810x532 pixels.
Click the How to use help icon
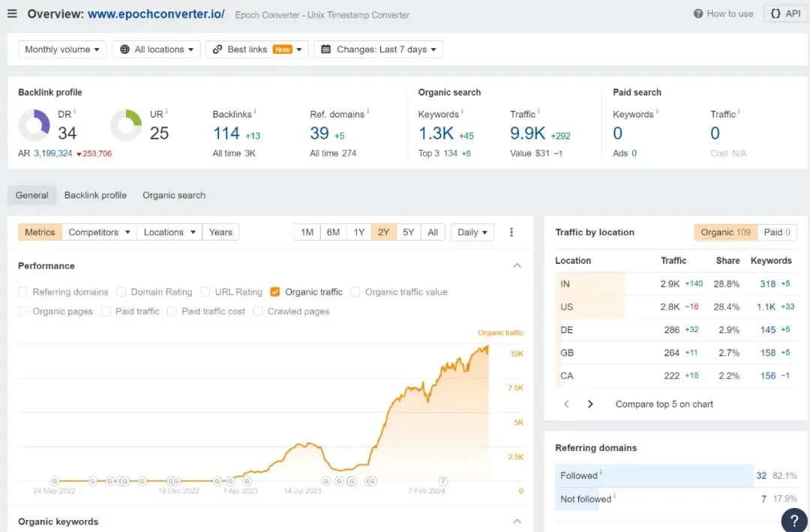(698, 14)
